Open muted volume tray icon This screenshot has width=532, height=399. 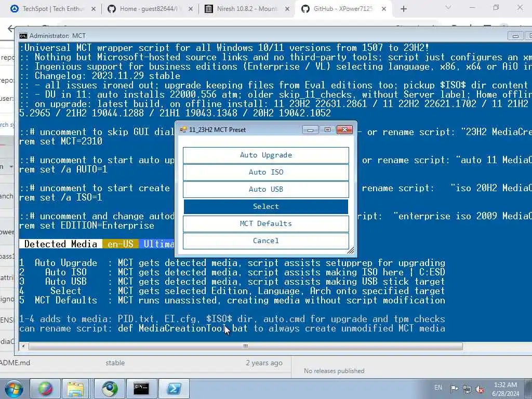pyautogui.click(x=480, y=389)
